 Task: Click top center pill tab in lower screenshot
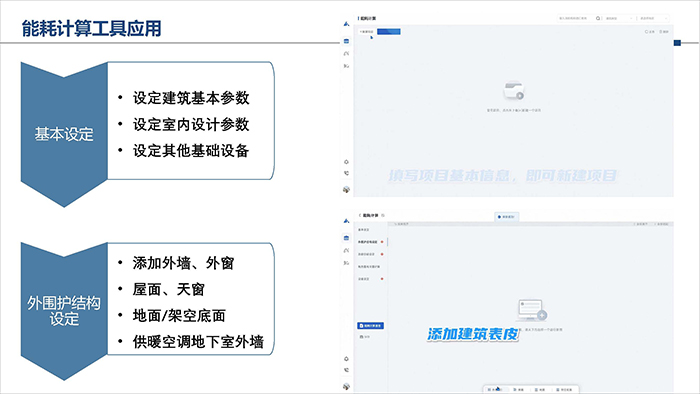pyautogui.click(x=506, y=217)
